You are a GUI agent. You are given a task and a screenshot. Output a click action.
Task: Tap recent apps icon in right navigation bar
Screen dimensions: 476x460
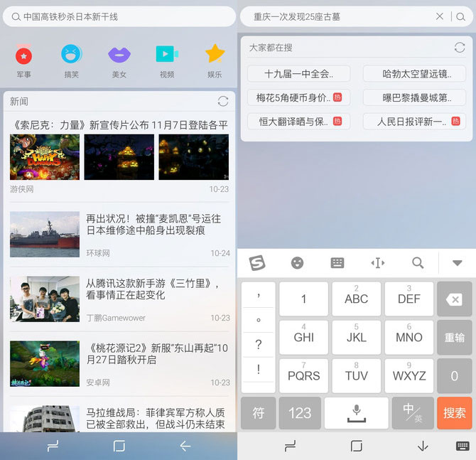pos(290,446)
